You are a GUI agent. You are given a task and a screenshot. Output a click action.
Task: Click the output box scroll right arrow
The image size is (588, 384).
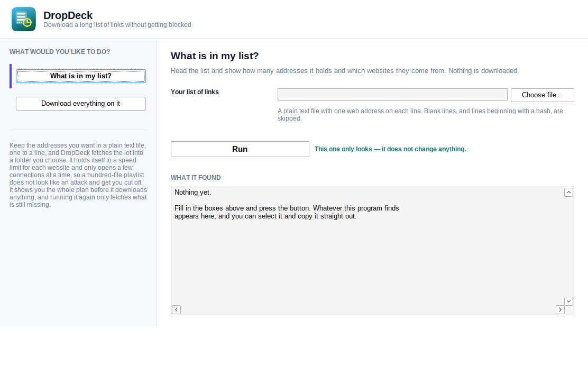(561, 310)
